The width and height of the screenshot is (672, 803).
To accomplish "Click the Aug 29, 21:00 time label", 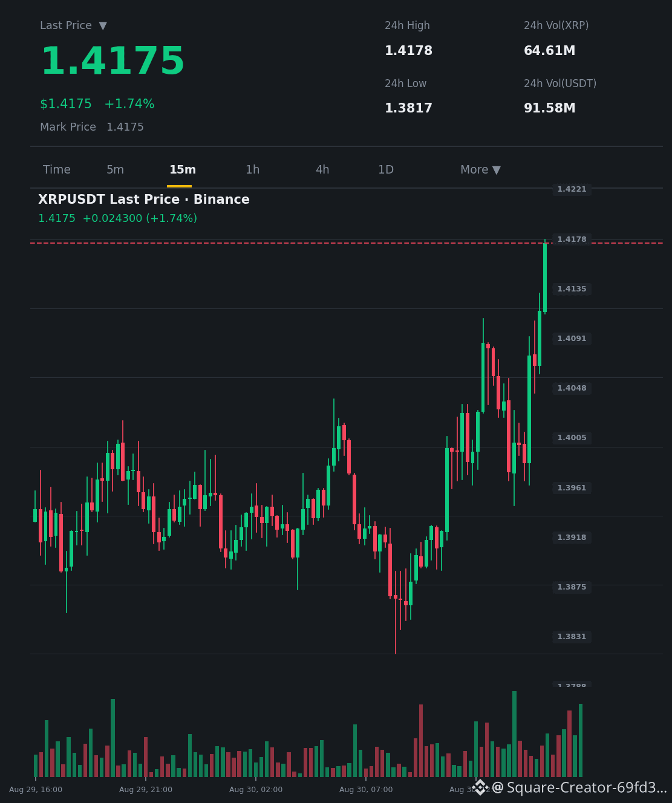I will [x=146, y=790].
